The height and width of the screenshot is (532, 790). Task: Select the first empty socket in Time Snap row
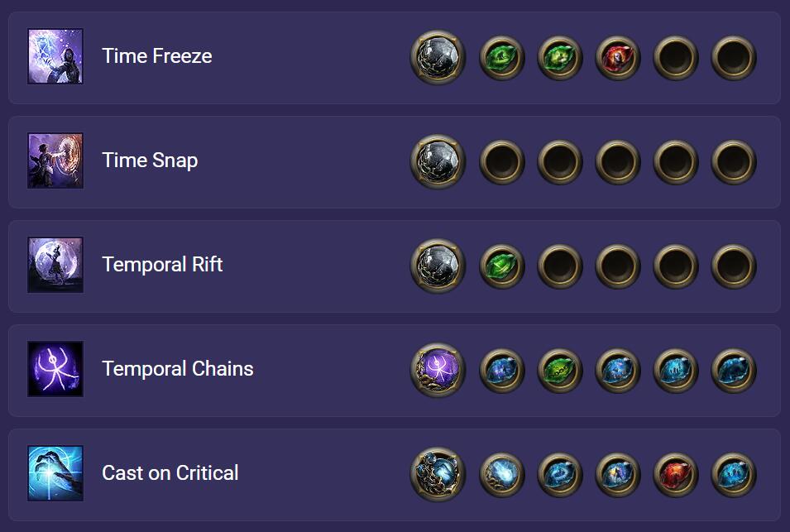tap(502, 161)
